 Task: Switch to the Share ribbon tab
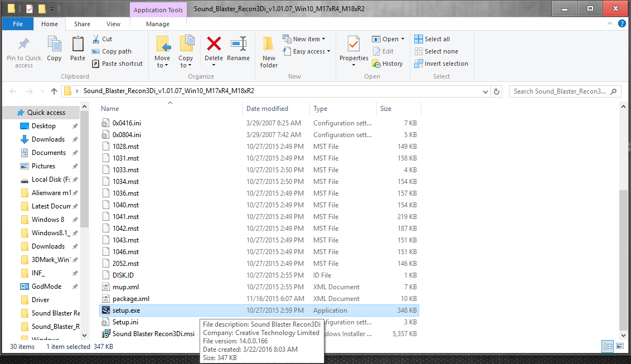[82, 24]
